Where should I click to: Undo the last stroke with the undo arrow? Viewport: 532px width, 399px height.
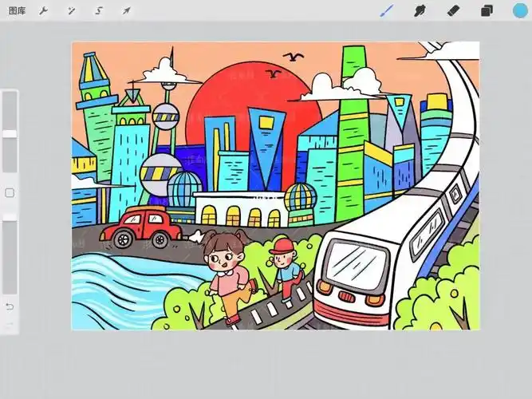tap(10, 306)
